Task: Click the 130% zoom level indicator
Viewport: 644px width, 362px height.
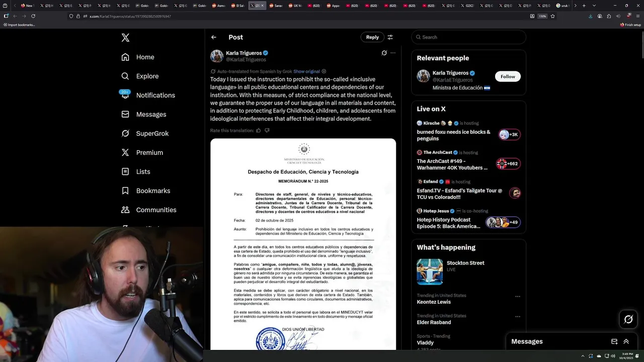Action: point(542,16)
